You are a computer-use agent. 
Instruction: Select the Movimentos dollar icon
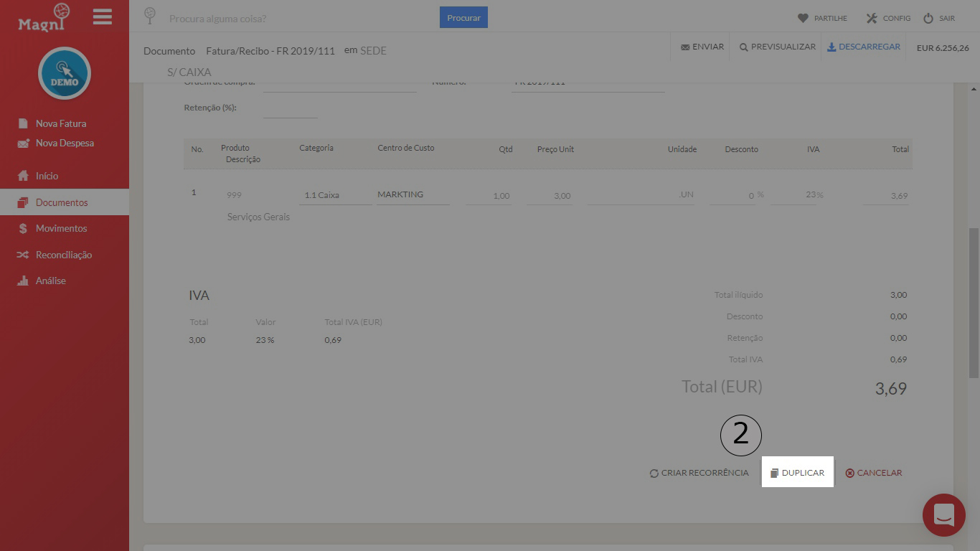coord(24,228)
